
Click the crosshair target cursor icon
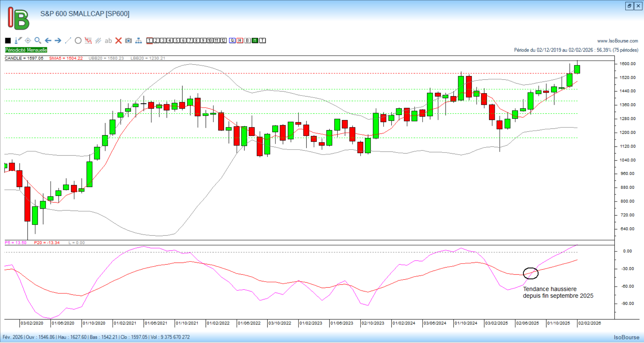pos(28,41)
